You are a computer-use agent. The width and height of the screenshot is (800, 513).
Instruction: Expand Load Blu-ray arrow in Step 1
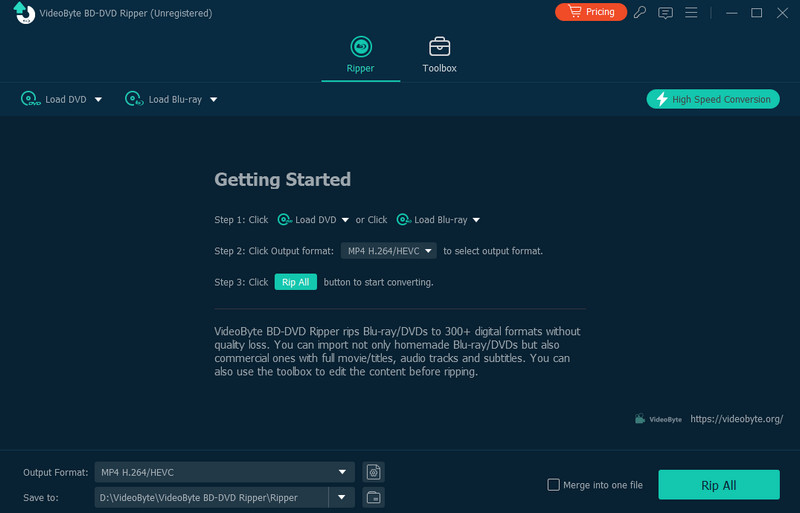click(x=476, y=220)
